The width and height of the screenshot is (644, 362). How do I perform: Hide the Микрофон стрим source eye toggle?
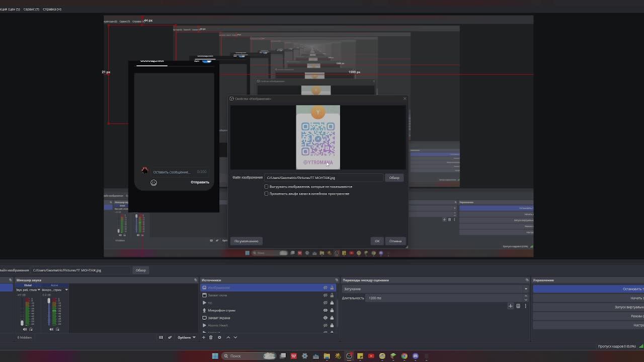[325, 310]
